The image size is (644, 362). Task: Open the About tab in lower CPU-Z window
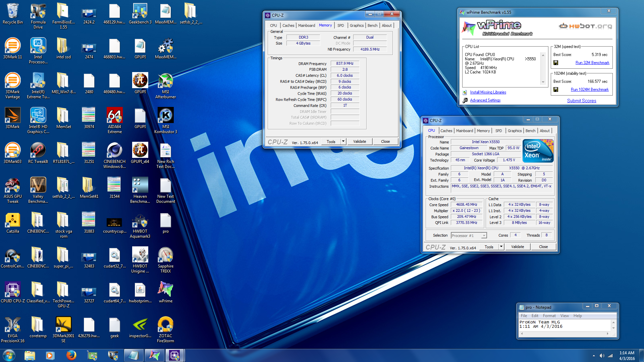click(544, 131)
